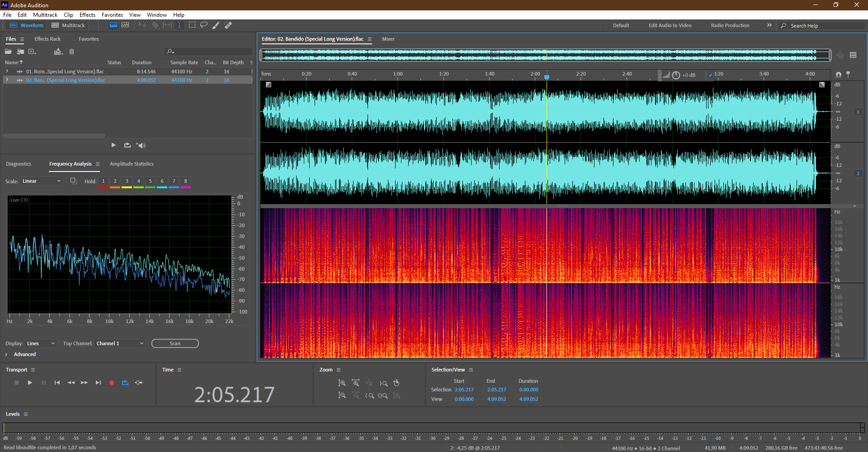
Task: Expand the 02. Ban... file entry
Action: [7, 80]
